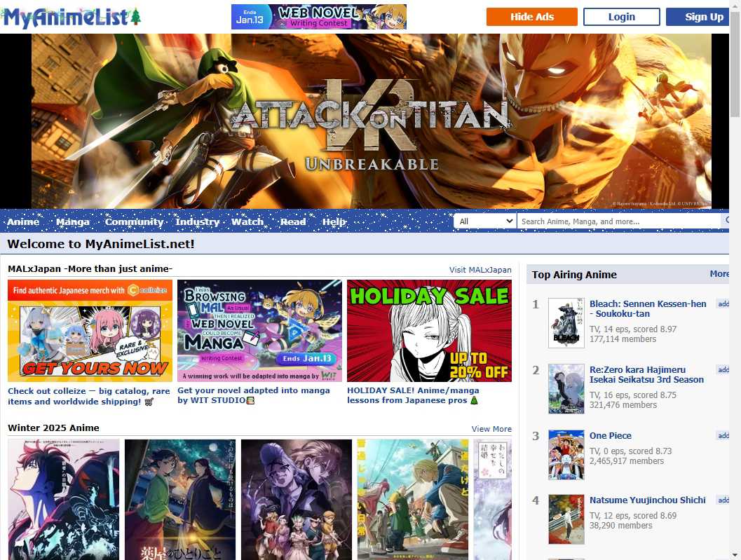Click Get your novel adapted link

253,395
